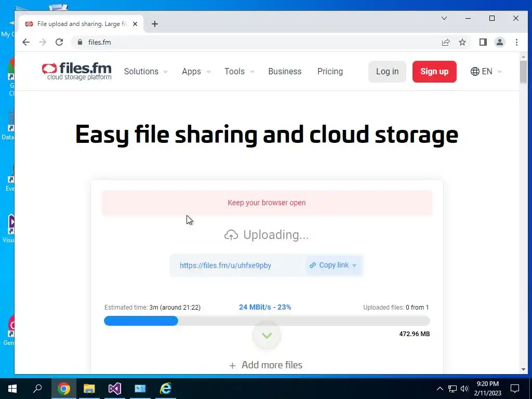Open the network status tray icon
Screen dimensions: 532x399
[x=453, y=389]
